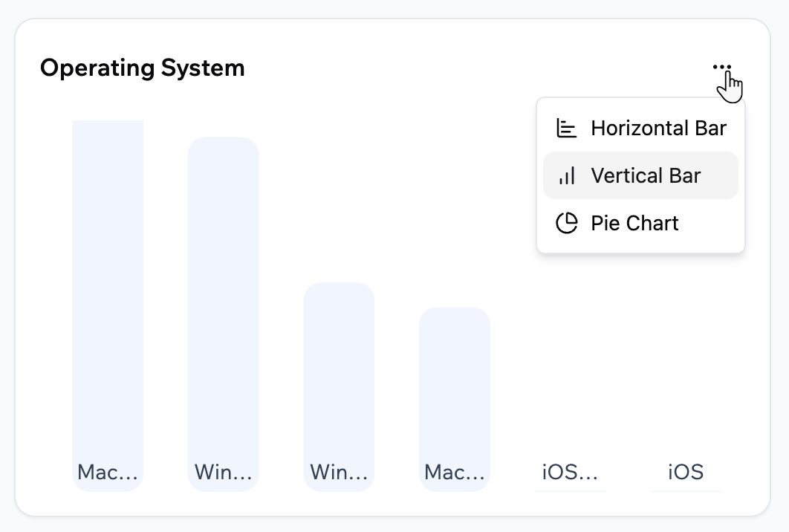Click the ellipsis icon above the menu
The image size is (789, 532).
tap(721, 67)
